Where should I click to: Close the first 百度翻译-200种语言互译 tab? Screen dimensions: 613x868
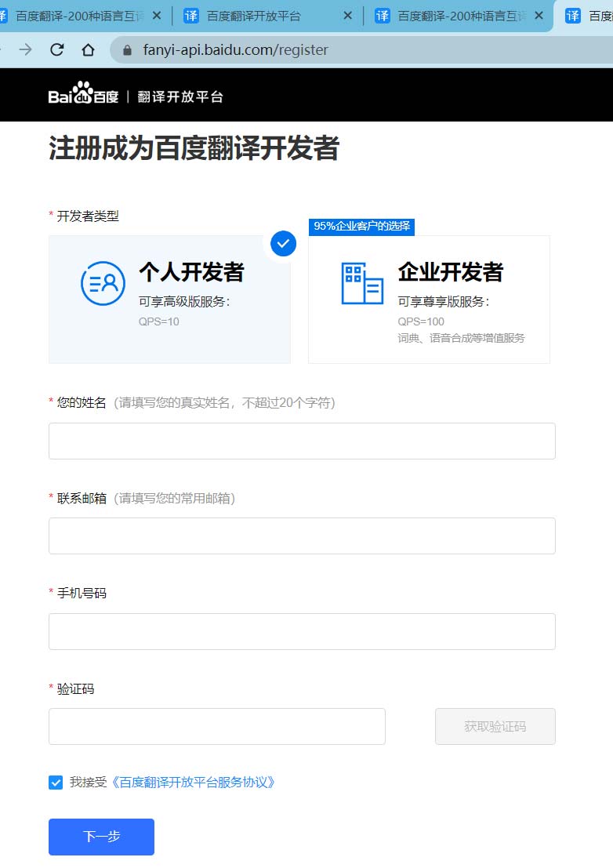coord(157,16)
